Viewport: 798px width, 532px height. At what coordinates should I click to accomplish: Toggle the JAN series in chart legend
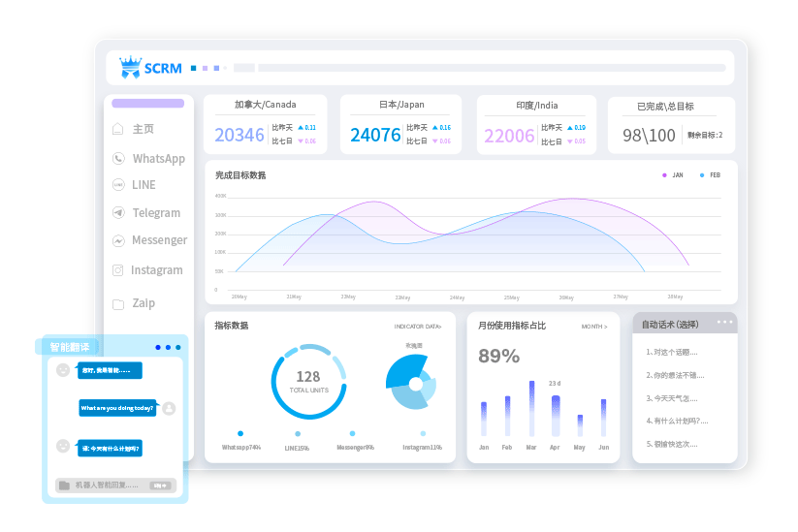click(x=664, y=175)
